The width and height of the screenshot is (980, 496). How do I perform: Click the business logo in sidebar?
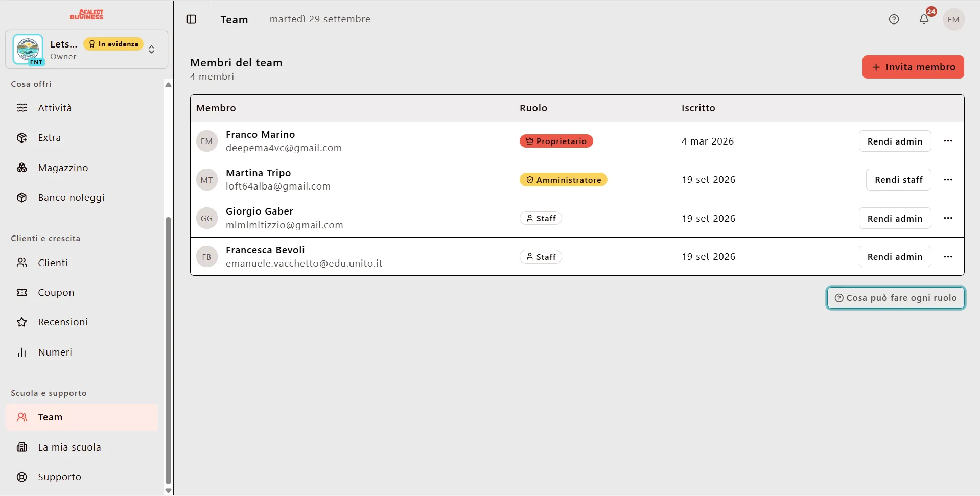click(86, 14)
